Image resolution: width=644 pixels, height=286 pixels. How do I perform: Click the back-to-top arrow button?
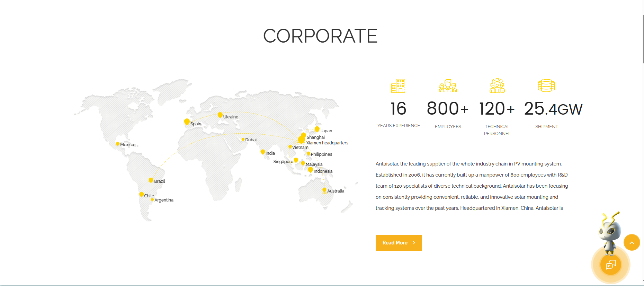tap(632, 242)
